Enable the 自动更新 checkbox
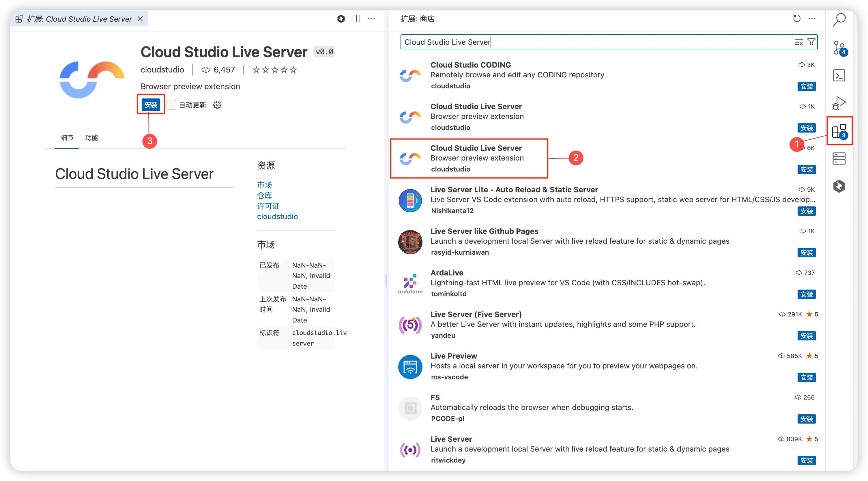 click(171, 105)
